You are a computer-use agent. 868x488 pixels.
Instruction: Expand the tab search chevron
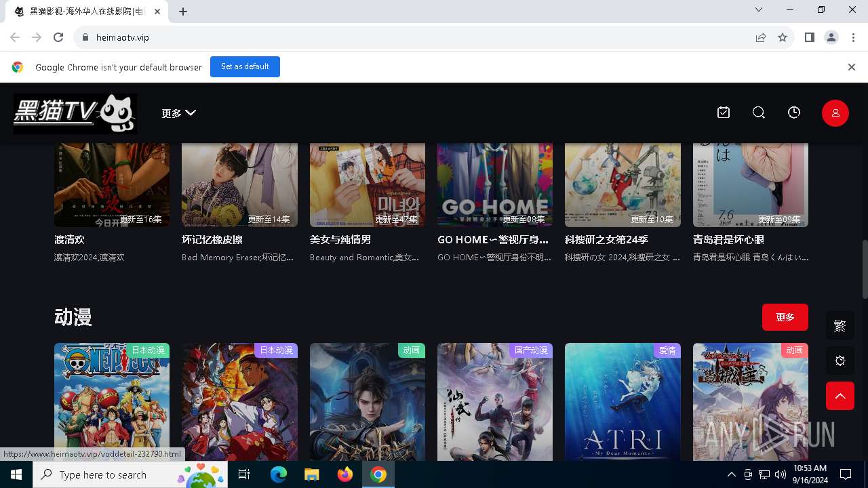click(x=759, y=10)
